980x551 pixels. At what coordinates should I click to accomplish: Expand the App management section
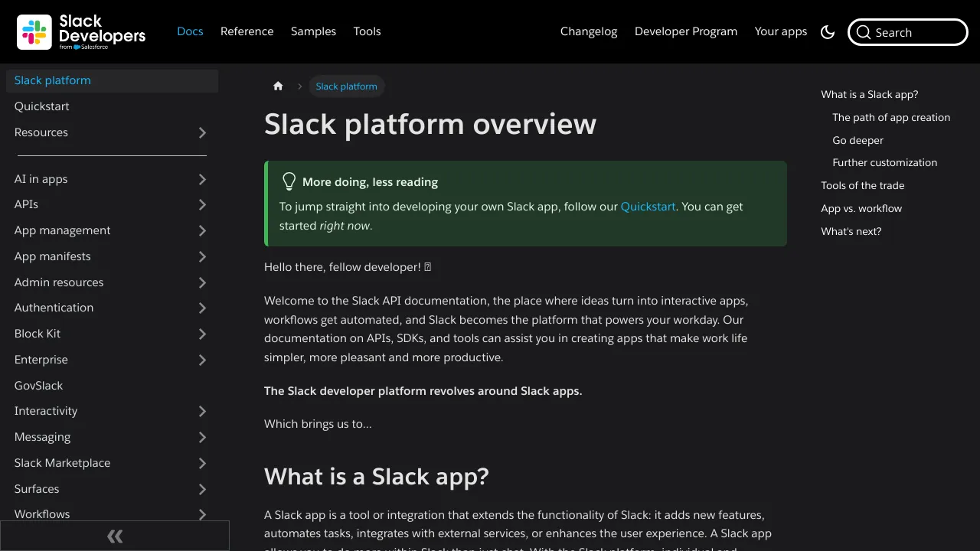pos(202,231)
